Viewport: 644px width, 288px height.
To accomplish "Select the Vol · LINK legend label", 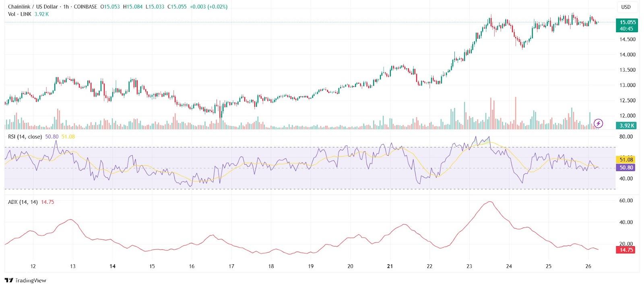I will (20, 14).
